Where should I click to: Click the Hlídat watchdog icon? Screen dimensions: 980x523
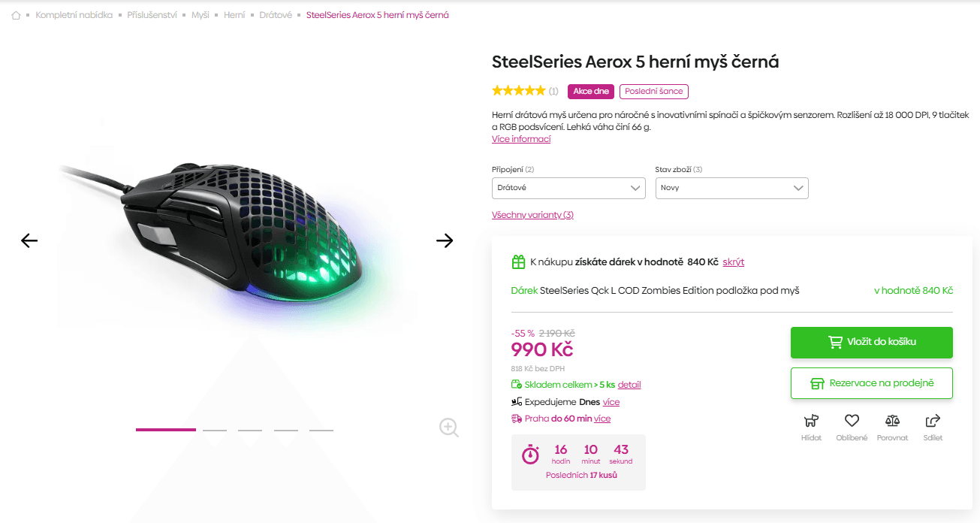(811, 422)
